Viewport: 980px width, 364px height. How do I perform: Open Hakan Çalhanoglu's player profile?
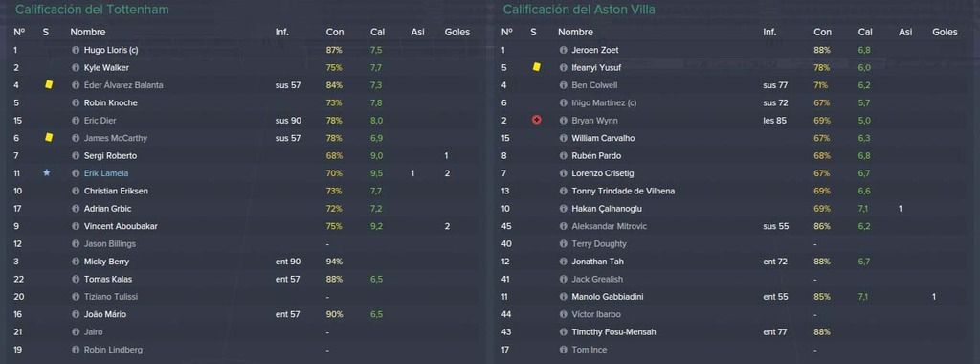pyautogui.click(x=606, y=209)
